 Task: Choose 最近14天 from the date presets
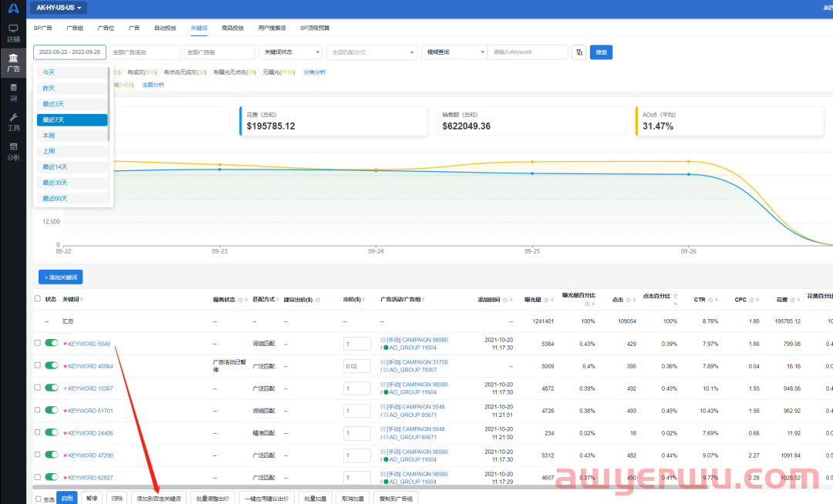click(x=73, y=167)
